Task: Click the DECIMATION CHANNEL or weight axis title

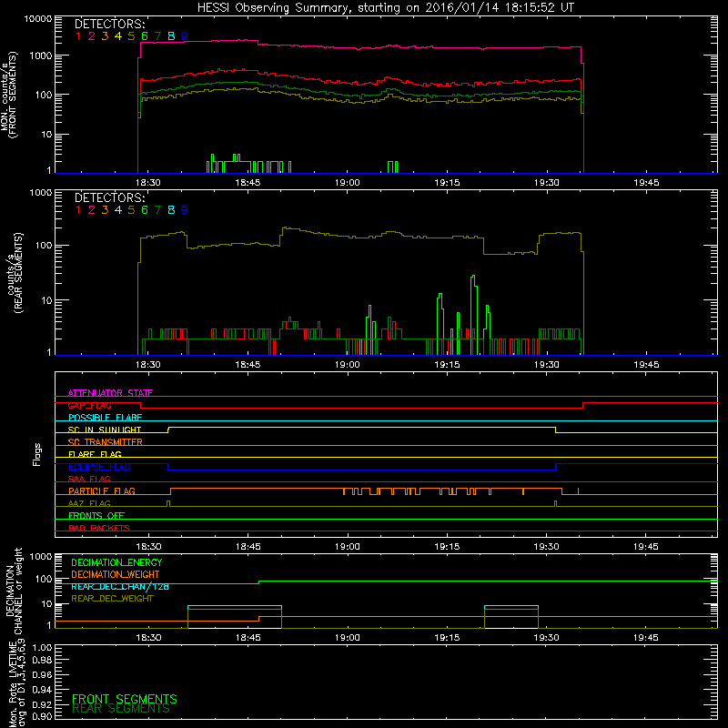Action: click(14, 591)
